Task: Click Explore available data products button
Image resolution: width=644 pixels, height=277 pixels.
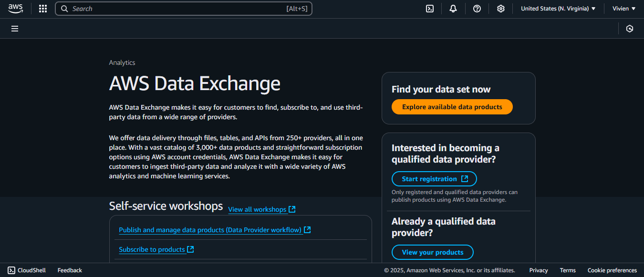Action: (x=452, y=107)
